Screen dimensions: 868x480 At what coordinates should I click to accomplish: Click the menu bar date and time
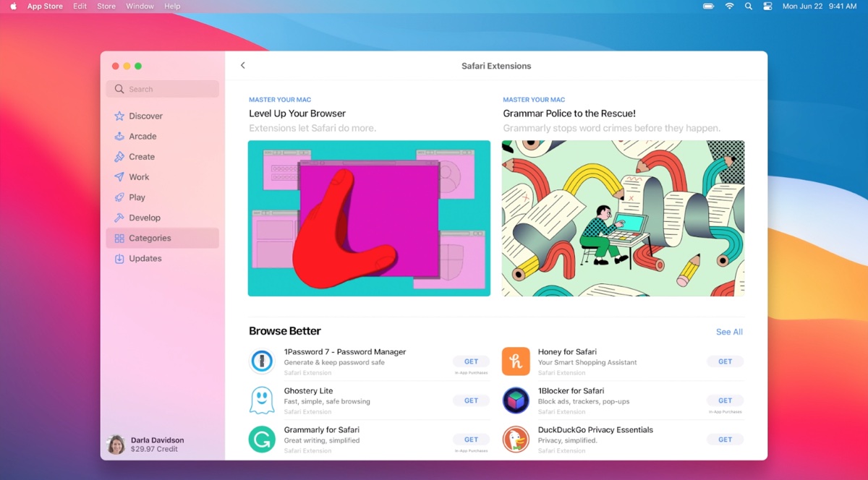click(x=820, y=6)
